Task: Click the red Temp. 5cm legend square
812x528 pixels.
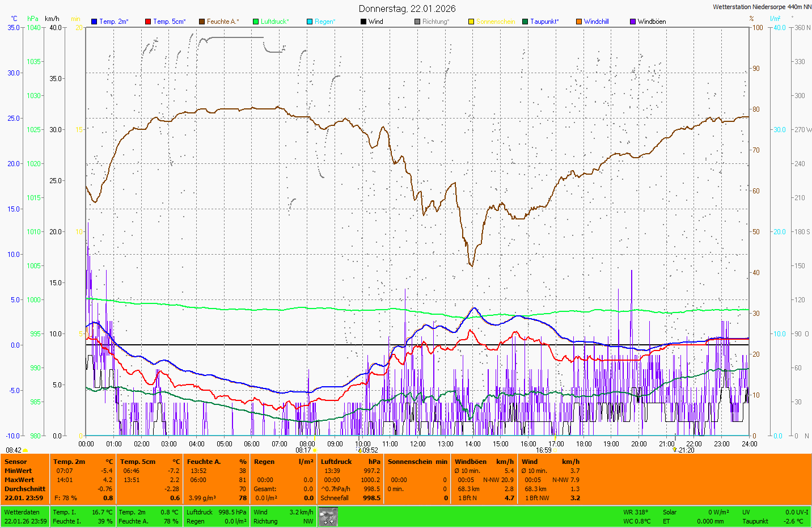Action: [148, 22]
